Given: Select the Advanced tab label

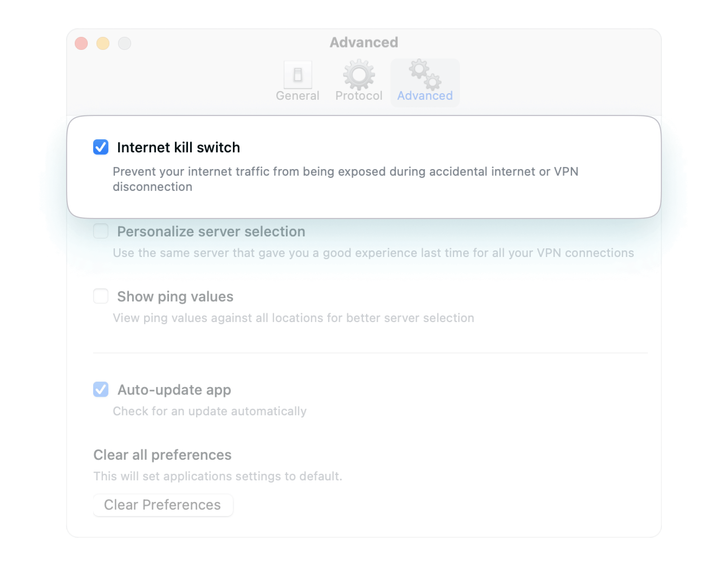Looking at the screenshot, I should (x=425, y=96).
